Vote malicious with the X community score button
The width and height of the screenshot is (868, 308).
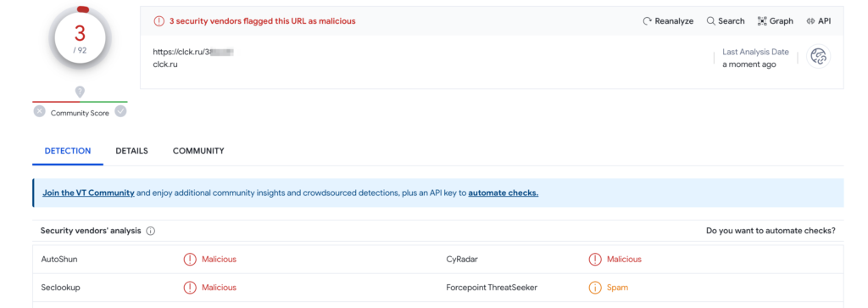(39, 111)
